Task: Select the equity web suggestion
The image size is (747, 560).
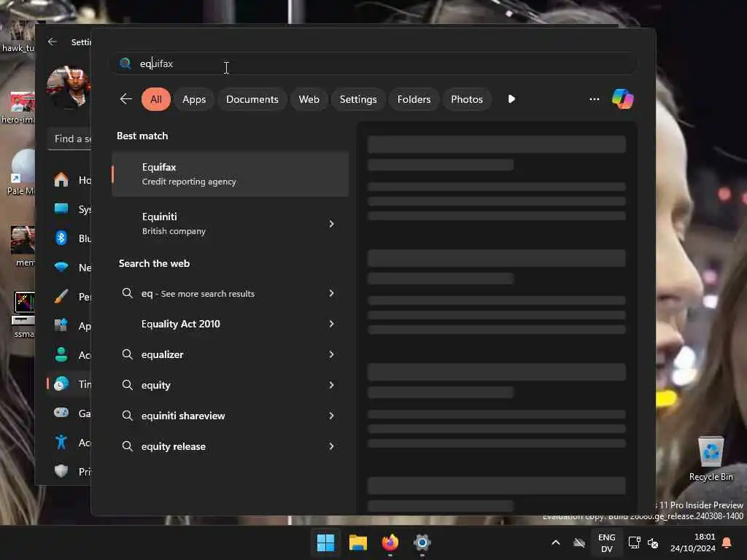Action: pos(230,385)
